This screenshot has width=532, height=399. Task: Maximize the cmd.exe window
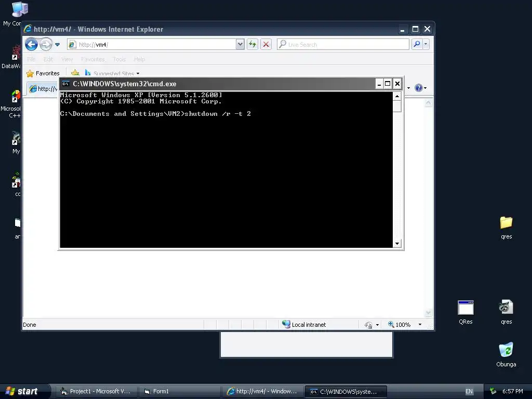(x=388, y=84)
